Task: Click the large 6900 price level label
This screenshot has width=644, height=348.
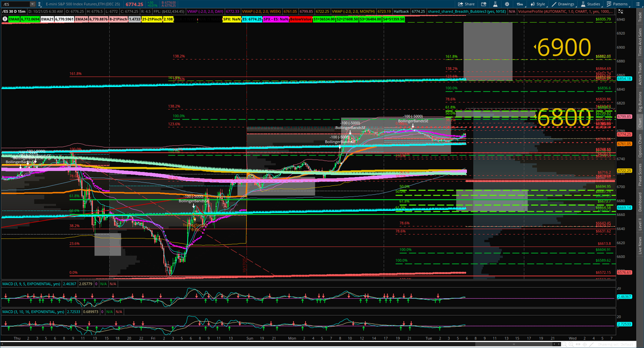Action: [x=565, y=48]
